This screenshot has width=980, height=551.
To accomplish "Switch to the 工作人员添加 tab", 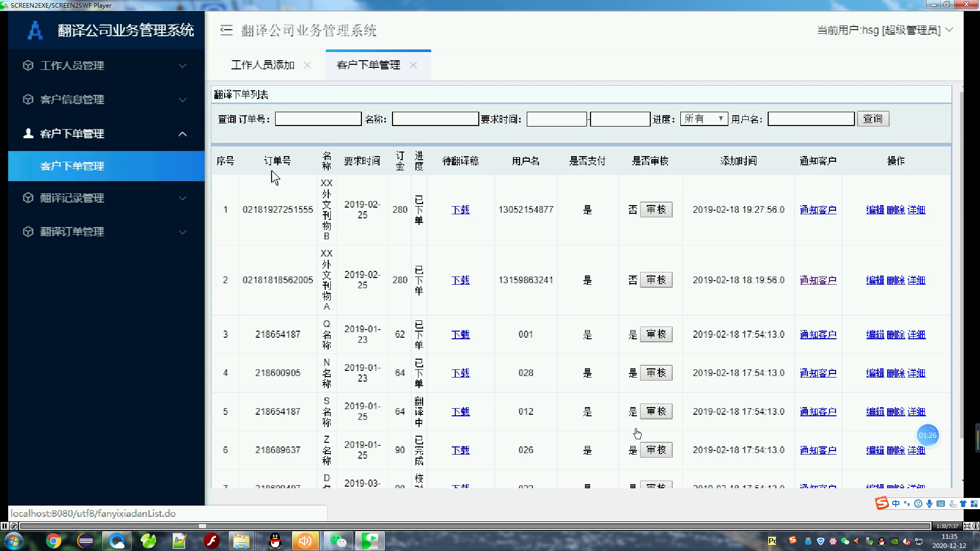I will click(x=263, y=65).
